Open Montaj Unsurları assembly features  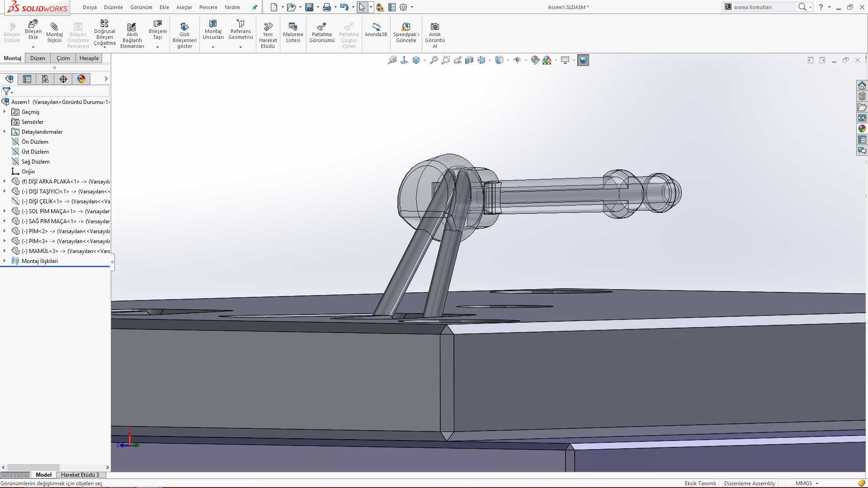(213, 30)
